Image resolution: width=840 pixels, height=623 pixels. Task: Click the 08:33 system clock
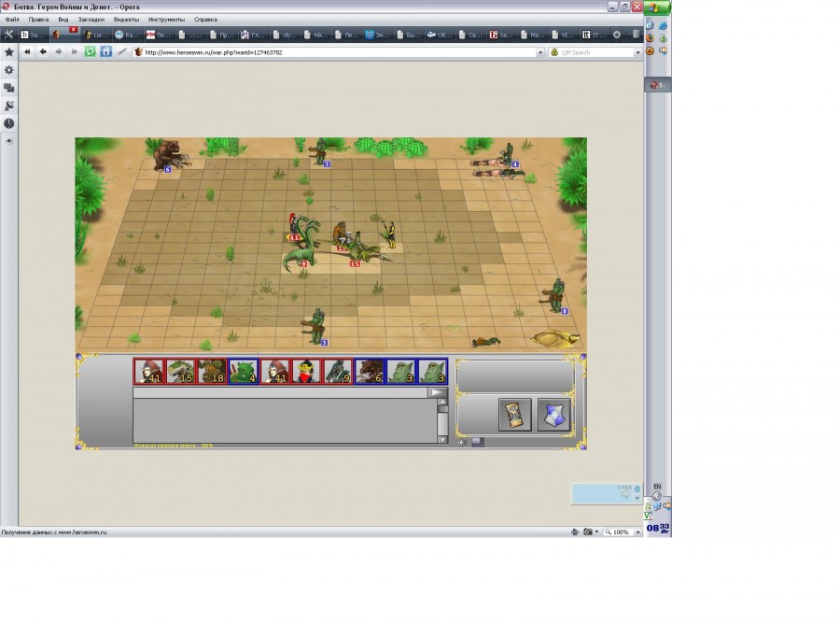coord(658,529)
